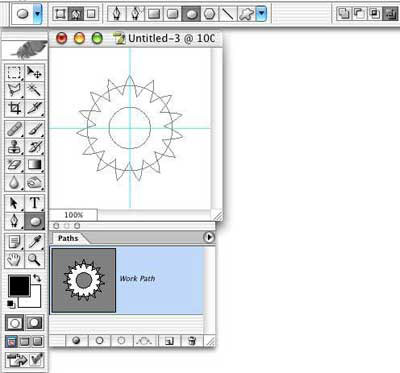Select the Zoom magnifier tool
The width and height of the screenshot is (400, 373).
[35, 260]
